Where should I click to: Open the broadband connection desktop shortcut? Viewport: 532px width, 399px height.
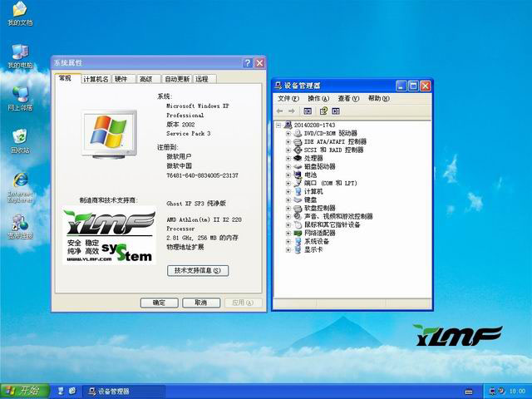point(20,226)
